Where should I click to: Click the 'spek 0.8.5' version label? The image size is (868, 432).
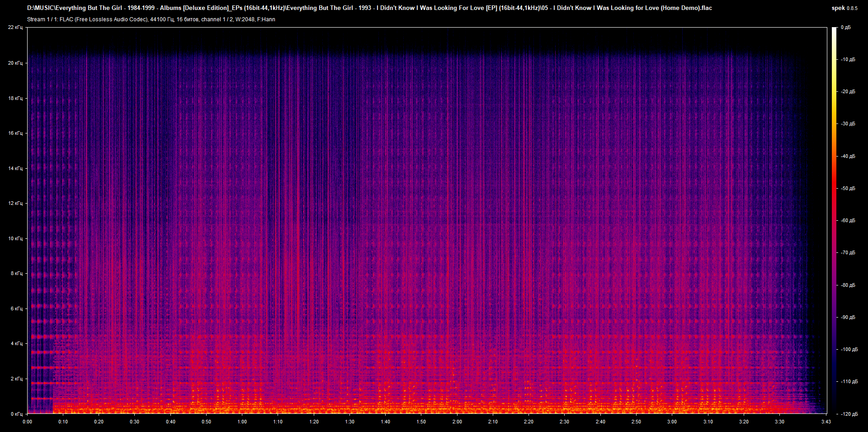844,8
